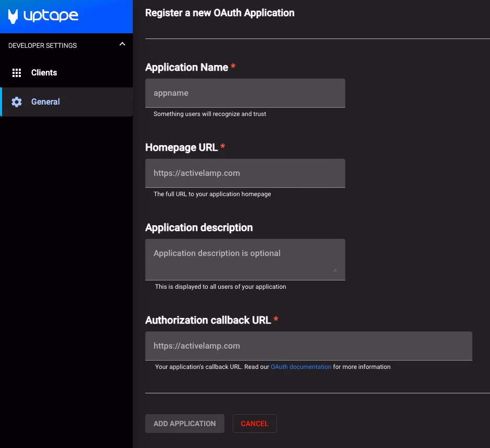The height and width of the screenshot is (448, 490).
Task: Select the General sidebar item
Action: [x=46, y=102]
